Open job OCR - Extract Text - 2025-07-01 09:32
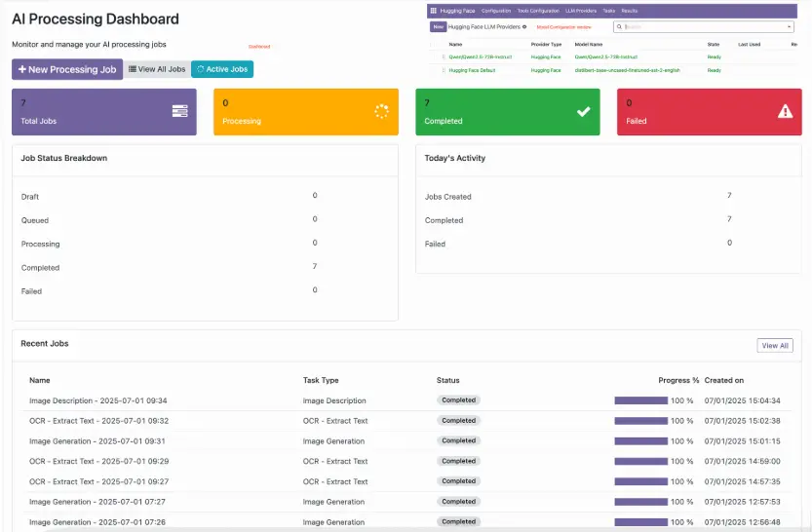Image resolution: width=812 pixels, height=532 pixels. (98, 421)
